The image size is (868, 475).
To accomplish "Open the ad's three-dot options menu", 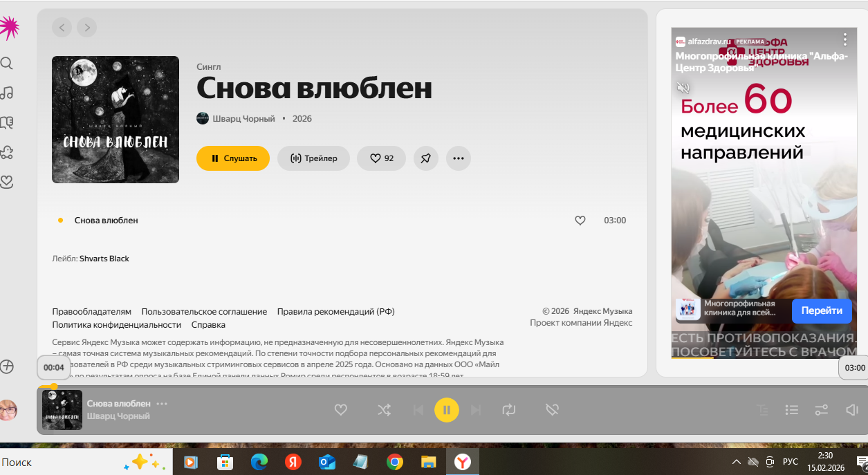I will click(x=844, y=39).
